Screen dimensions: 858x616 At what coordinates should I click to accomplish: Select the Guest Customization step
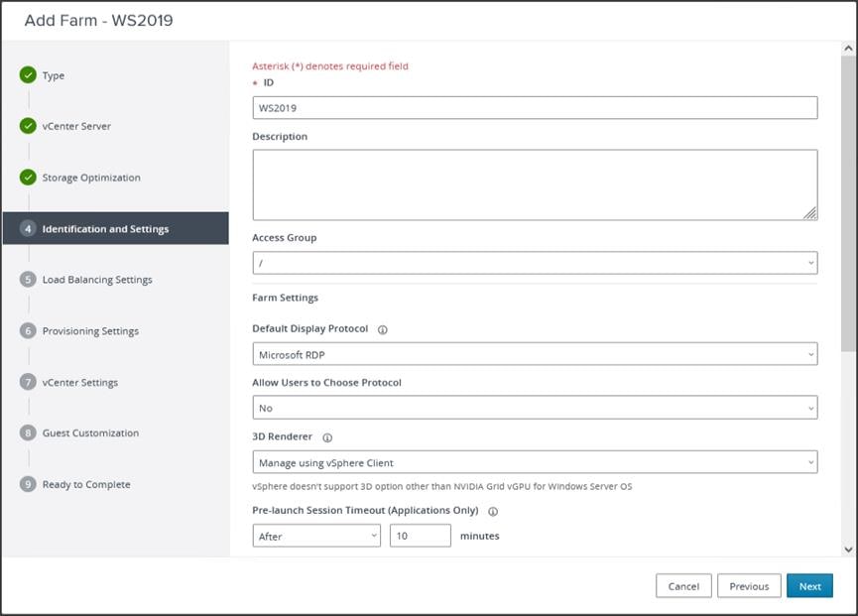(x=90, y=433)
